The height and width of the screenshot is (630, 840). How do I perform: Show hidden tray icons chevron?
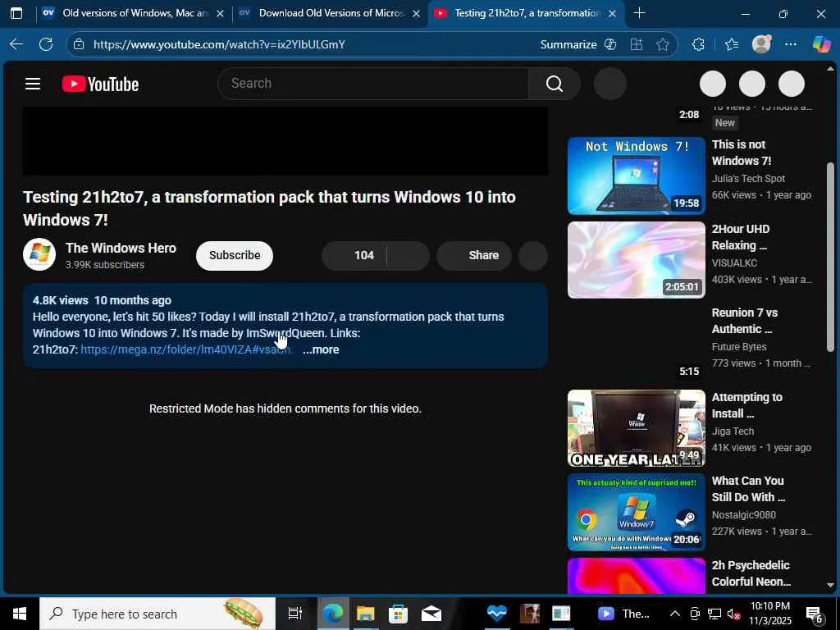674,614
